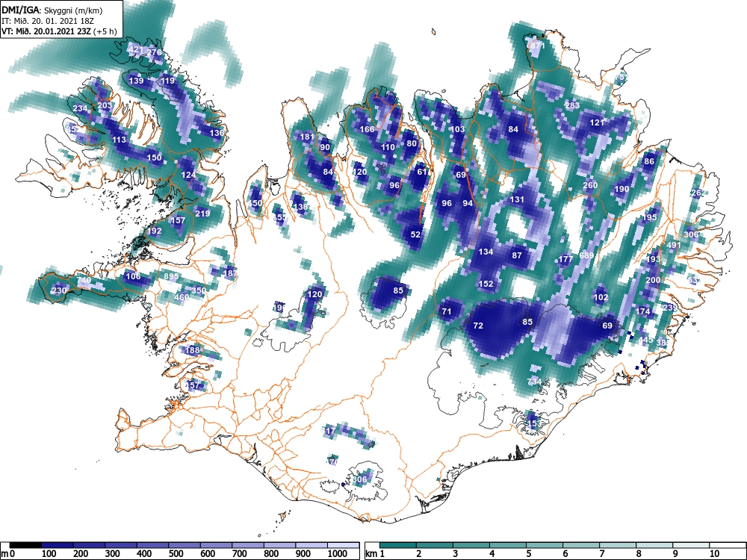747x560 pixels.
Task: Click the 110 visibility value
Action: (x=388, y=147)
